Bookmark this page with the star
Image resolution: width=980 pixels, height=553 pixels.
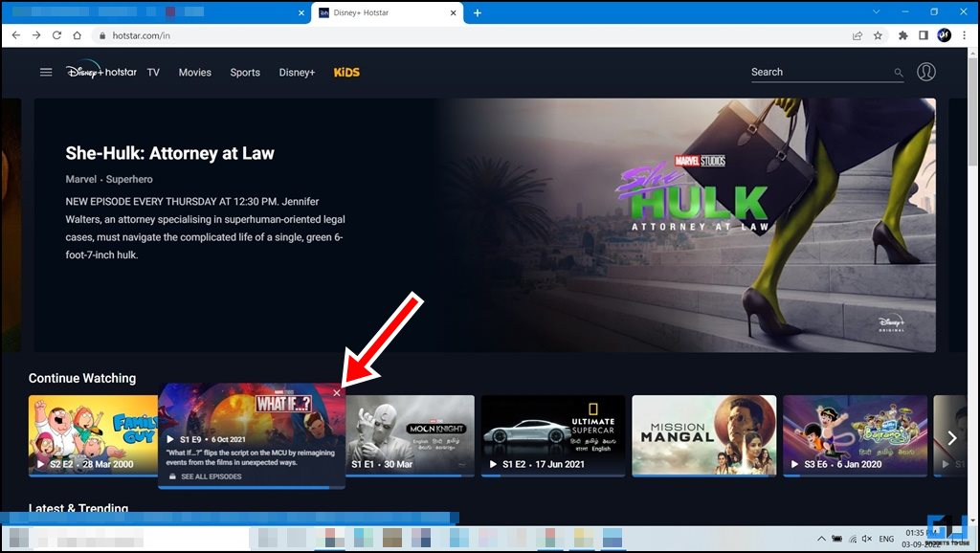[878, 35]
